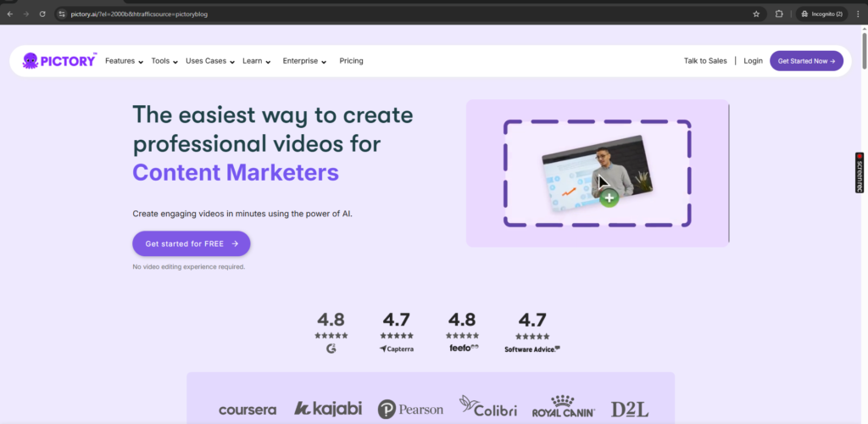The height and width of the screenshot is (424, 868).
Task: Click the 4.7 Software Advice rating score
Action: click(532, 320)
